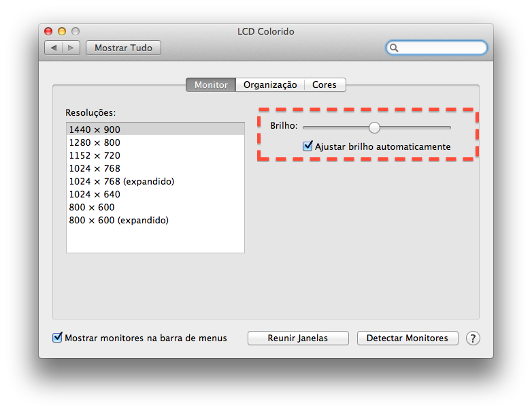Uncheck Mostrar monitores na barra de menus
This screenshot has height=412, width=532.
[58, 338]
